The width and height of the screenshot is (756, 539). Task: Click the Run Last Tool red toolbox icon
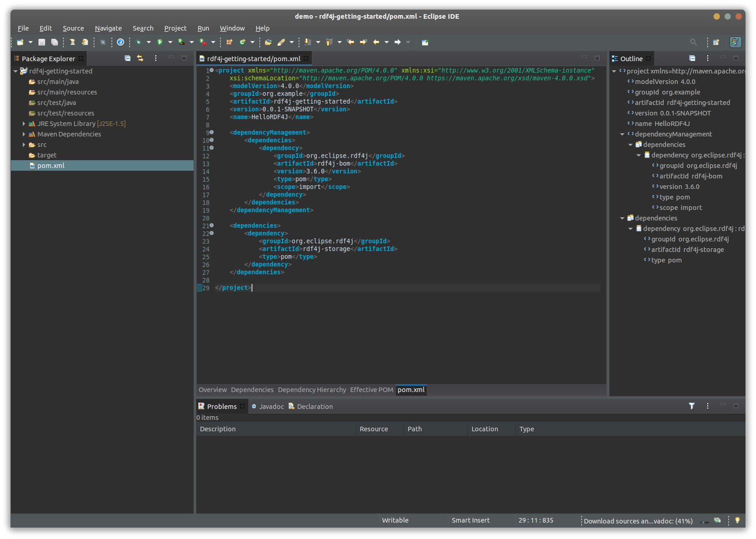203,42
